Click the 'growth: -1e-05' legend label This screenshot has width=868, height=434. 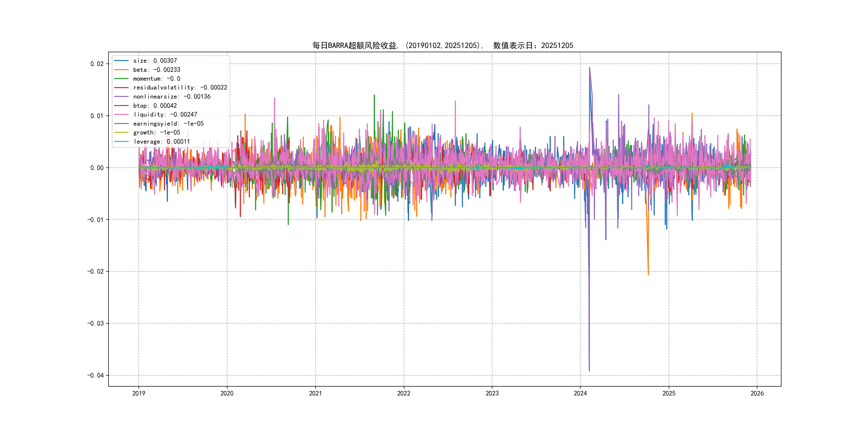156,132
